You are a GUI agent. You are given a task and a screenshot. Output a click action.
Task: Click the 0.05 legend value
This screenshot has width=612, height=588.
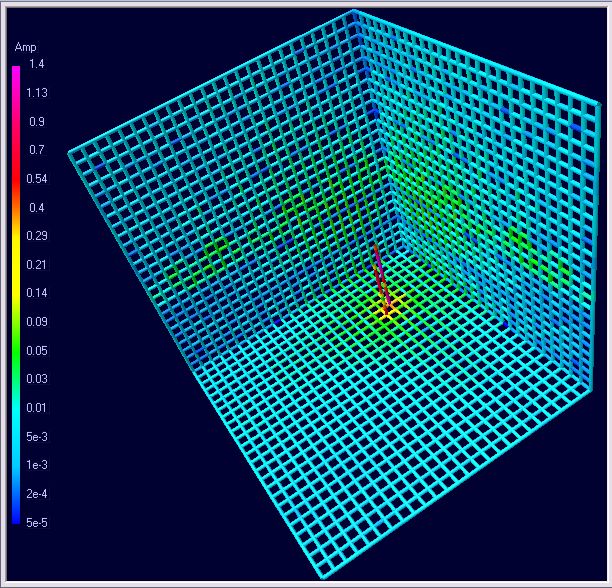click(37, 350)
